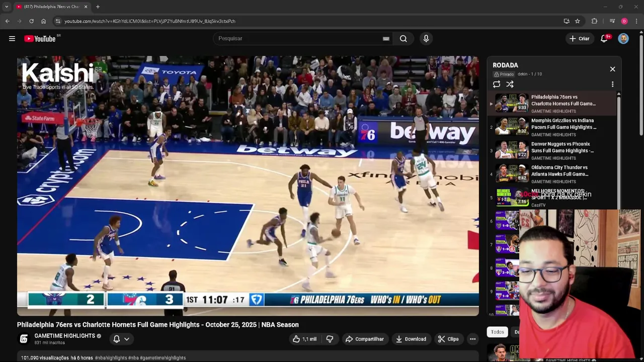
Task: View site information icon in address bar
Action: [x=58, y=21]
